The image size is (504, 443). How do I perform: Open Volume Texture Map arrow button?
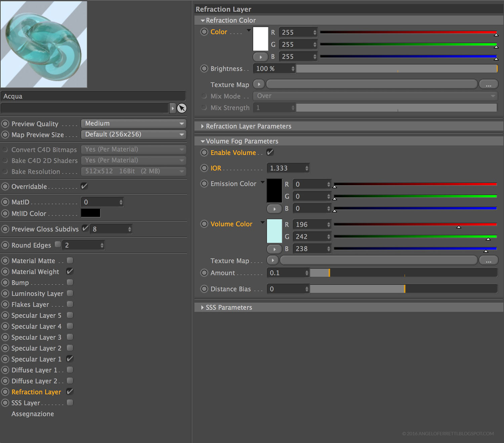[x=272, y=260]
